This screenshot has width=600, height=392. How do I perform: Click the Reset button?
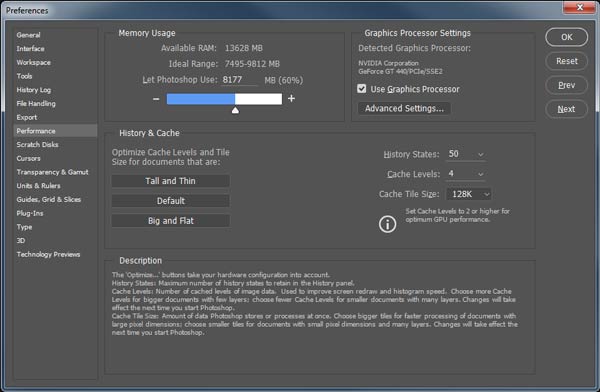(x=566, y=61)
